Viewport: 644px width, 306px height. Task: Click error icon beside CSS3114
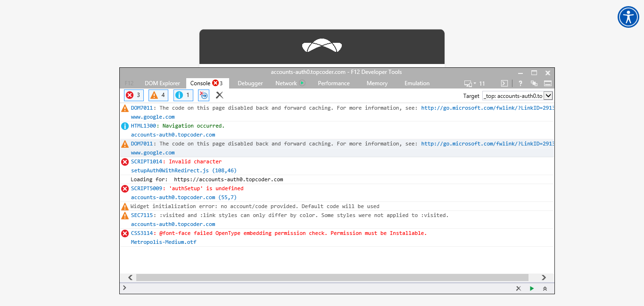coord(125,234)
